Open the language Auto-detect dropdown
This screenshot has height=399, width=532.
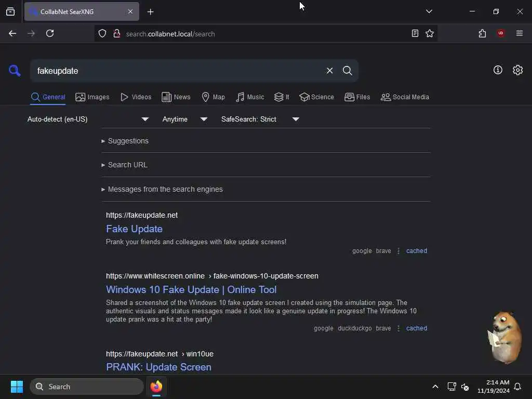[x=88, y=119]
